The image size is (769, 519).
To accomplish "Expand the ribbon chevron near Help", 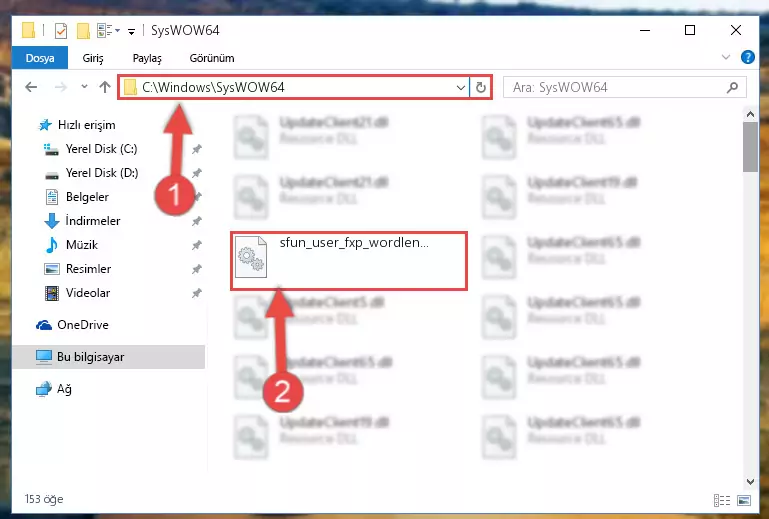I will click(x=726, y=57).
